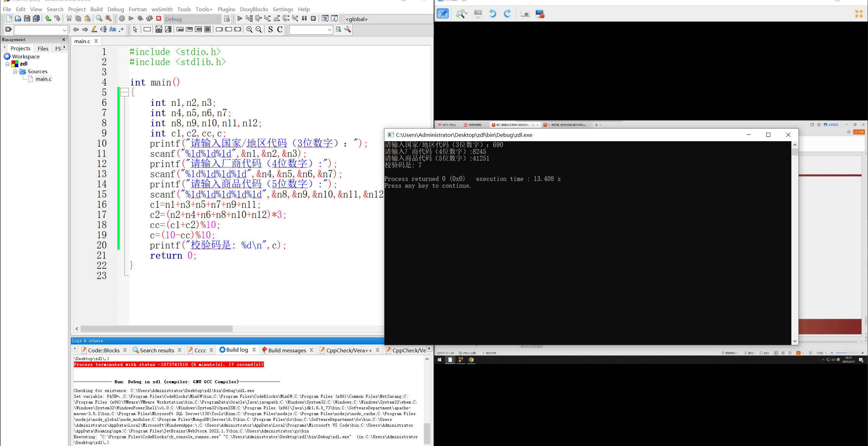Click the Zoom in icon

pos(250,30)
